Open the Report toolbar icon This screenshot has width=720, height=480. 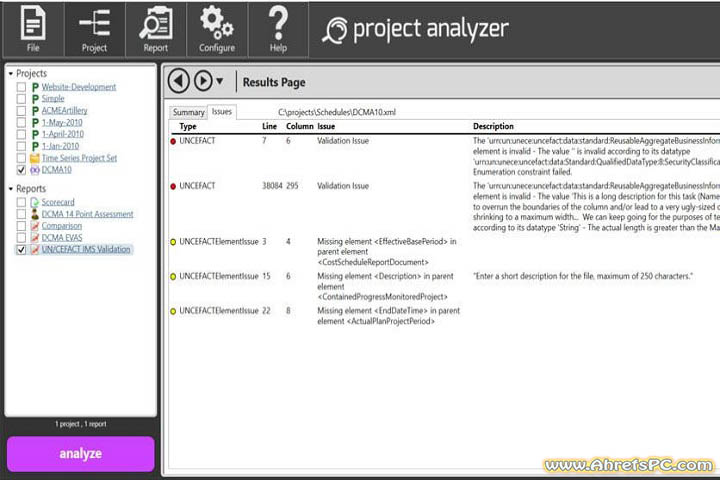point(156,28)
